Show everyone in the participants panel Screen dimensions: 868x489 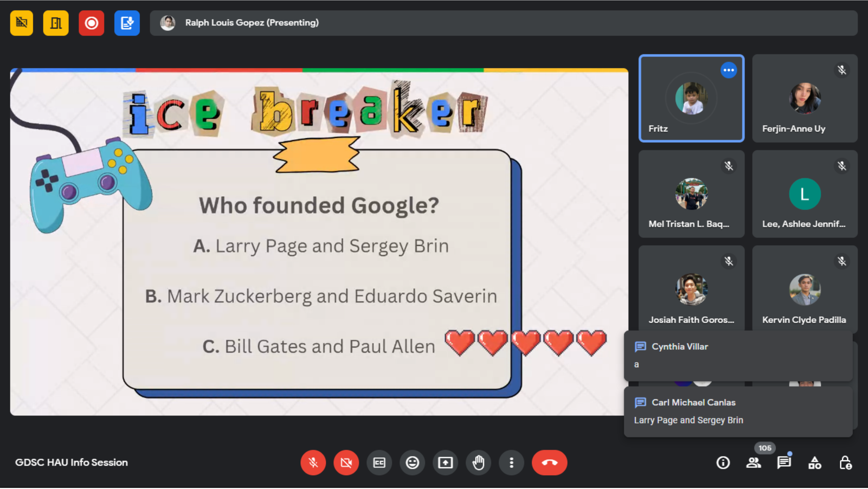coord(753,463)
